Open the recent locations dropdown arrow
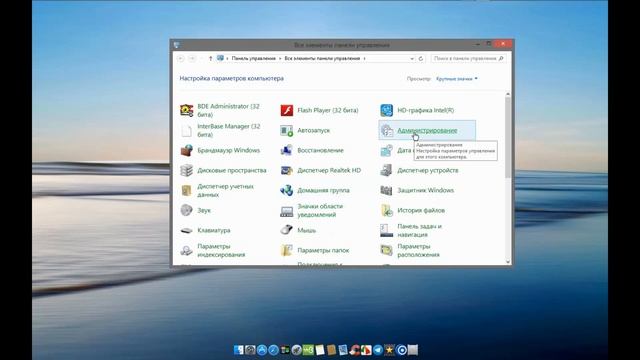 [x=201, y=58]
